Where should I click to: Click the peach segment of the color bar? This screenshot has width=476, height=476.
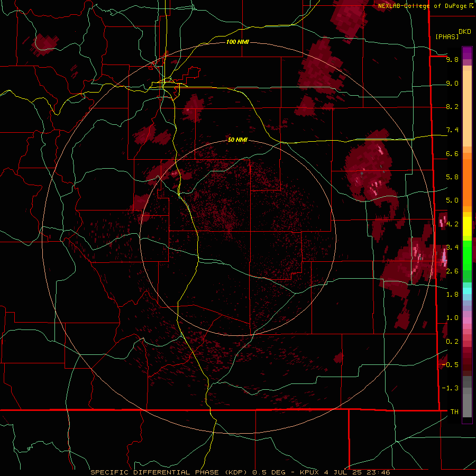(x=467, y=108)
